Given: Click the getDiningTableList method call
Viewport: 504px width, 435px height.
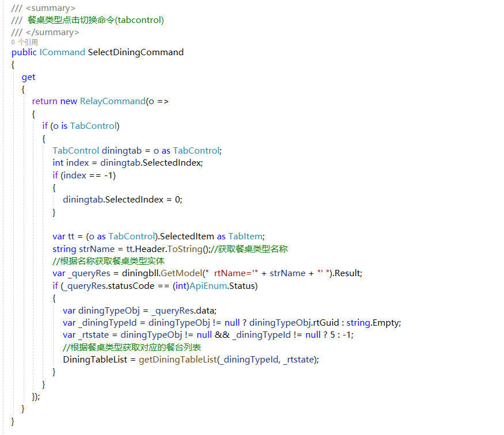Looking at the screenshot, I should click(x=178, y=360).
